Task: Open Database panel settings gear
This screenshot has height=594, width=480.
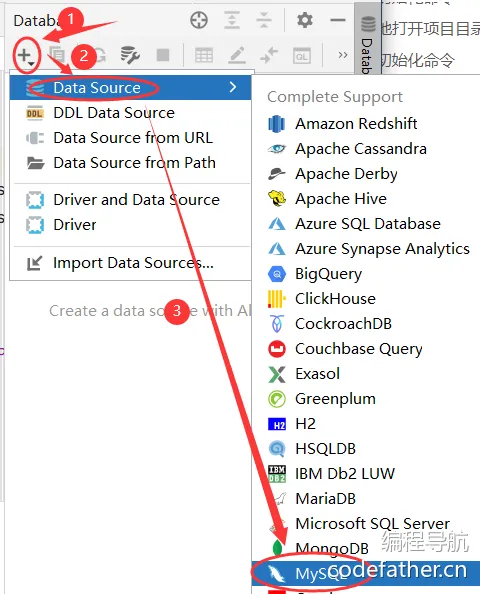Action: pos(305,20)
